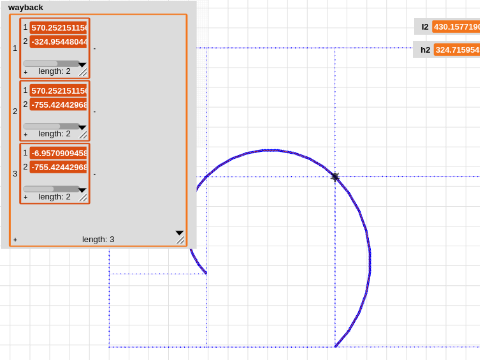
Task: Click the h2 variable watcher value
Action: 457,50
